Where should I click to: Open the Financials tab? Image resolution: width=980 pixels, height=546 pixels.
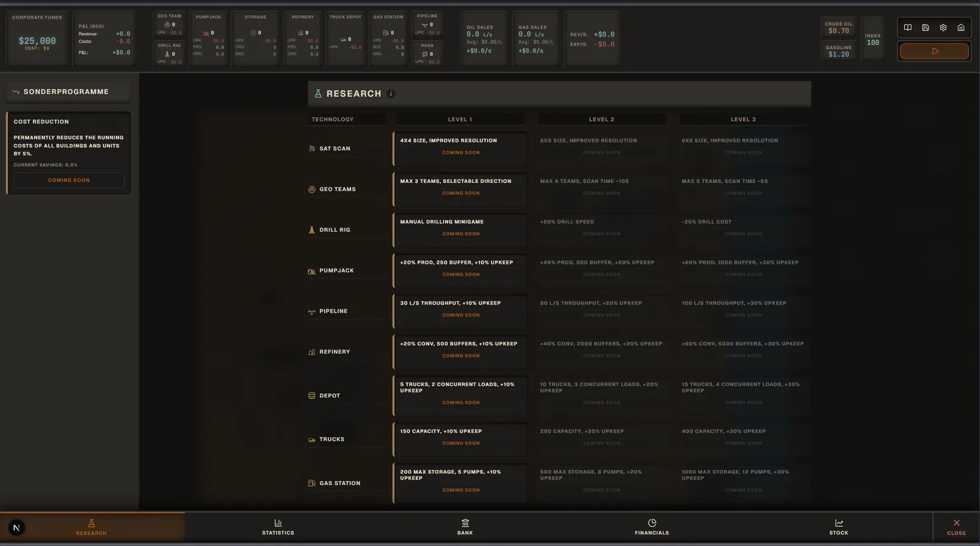[x=652, y=527]
